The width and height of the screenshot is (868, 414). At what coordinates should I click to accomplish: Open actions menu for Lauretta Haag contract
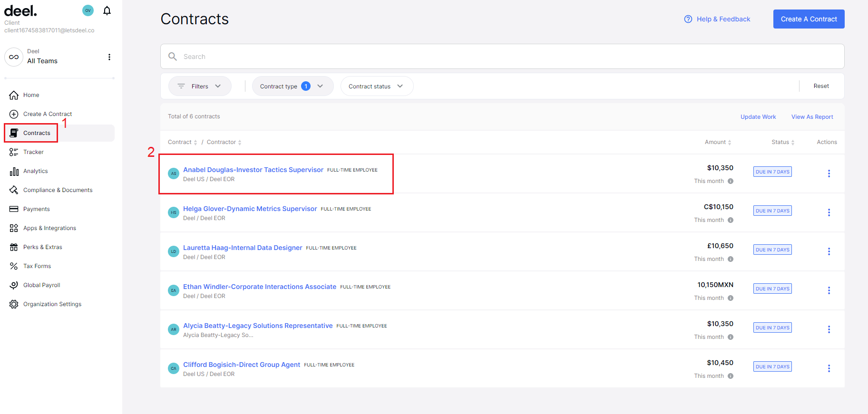[829, 251]
